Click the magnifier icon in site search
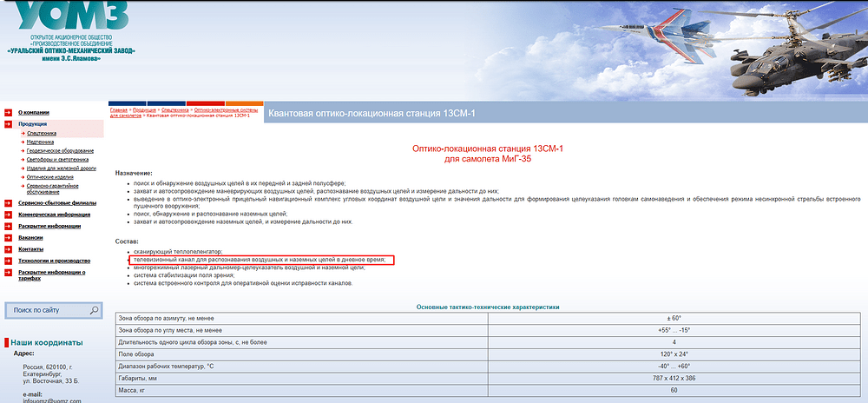Screen dimensions: 868x403 [94, 310]
